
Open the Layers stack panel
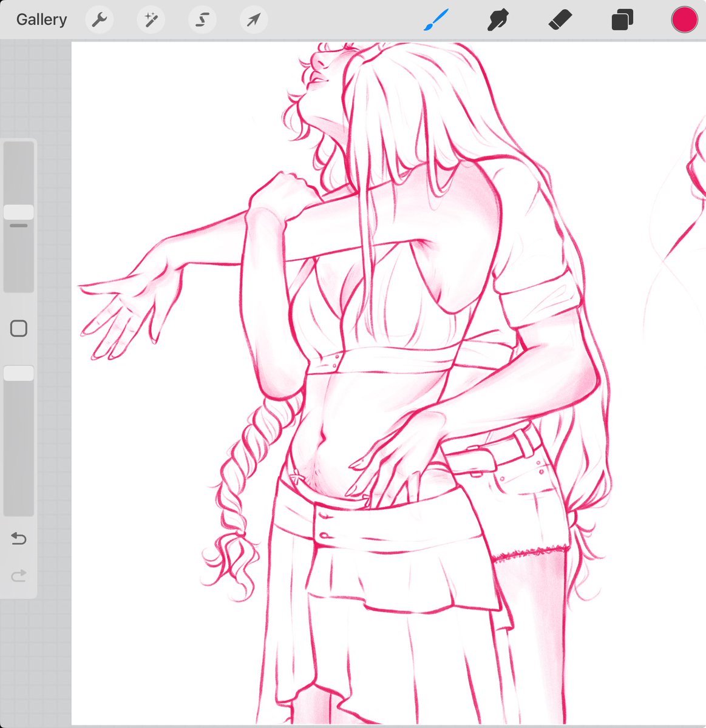click(x=622, y=19)
